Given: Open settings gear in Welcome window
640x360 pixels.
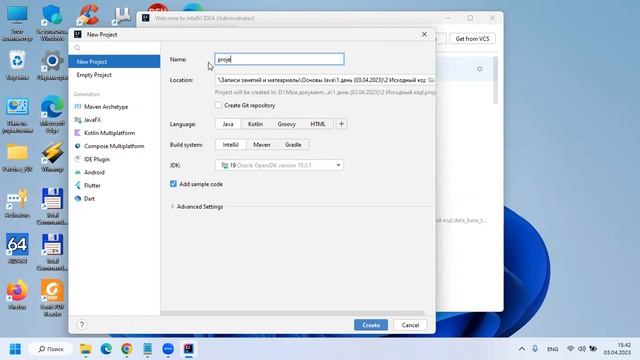Looking at the screenshot, I should pos(480,69).
